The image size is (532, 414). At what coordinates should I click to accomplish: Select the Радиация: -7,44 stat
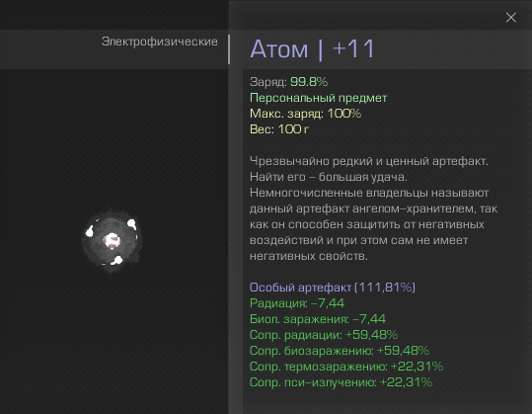pyautogui.click(x=297, y=303)
